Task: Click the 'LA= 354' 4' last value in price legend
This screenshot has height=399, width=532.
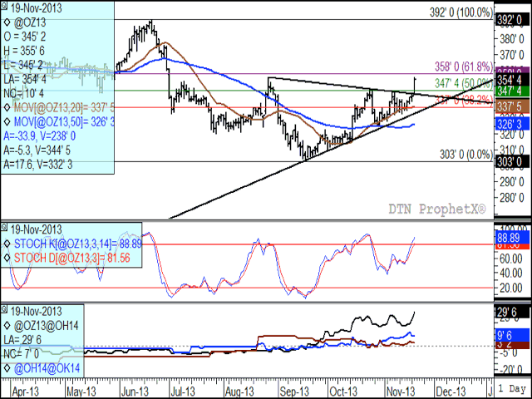Action: (x=25, y=79)
